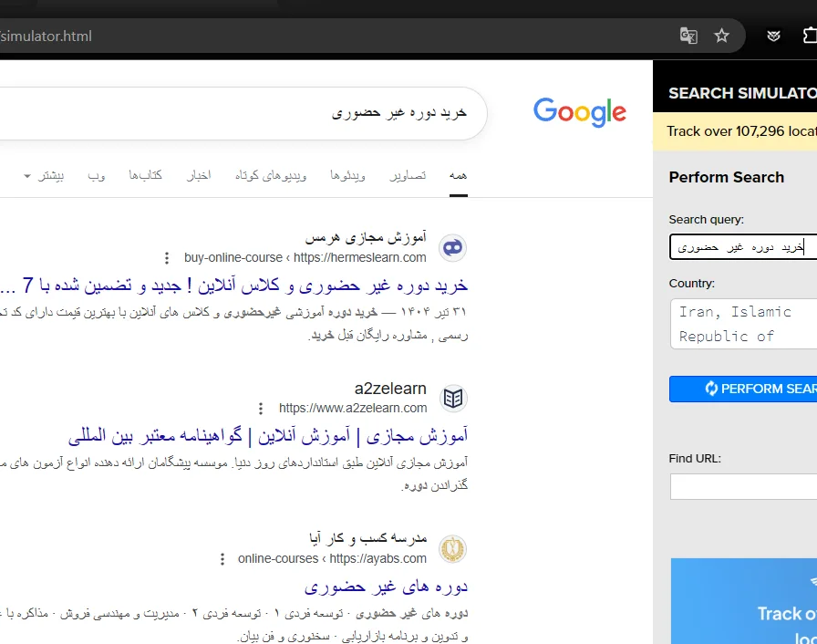Open the ویدیوهای کوتاه (Short videos) tab
This screenshot has width=817, height=644.
click(x=271, y=175)
